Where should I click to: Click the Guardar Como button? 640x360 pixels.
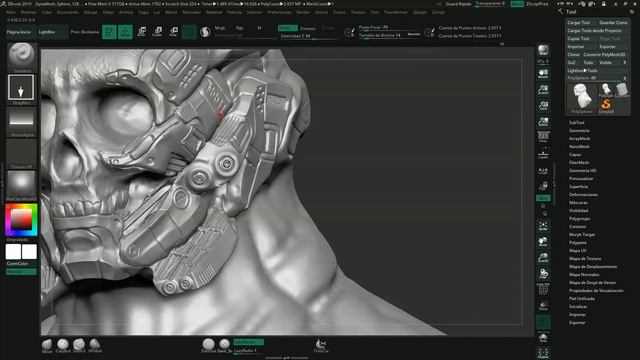(x=613, y=23)
